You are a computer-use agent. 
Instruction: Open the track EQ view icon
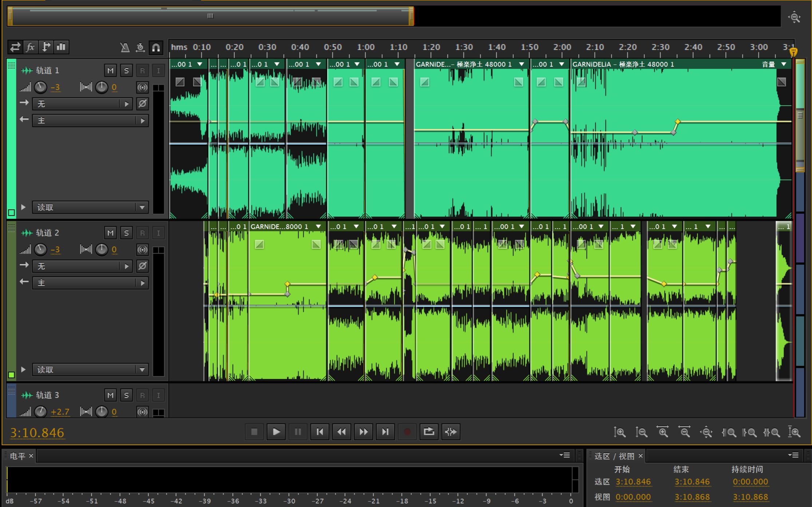(61, 47)
